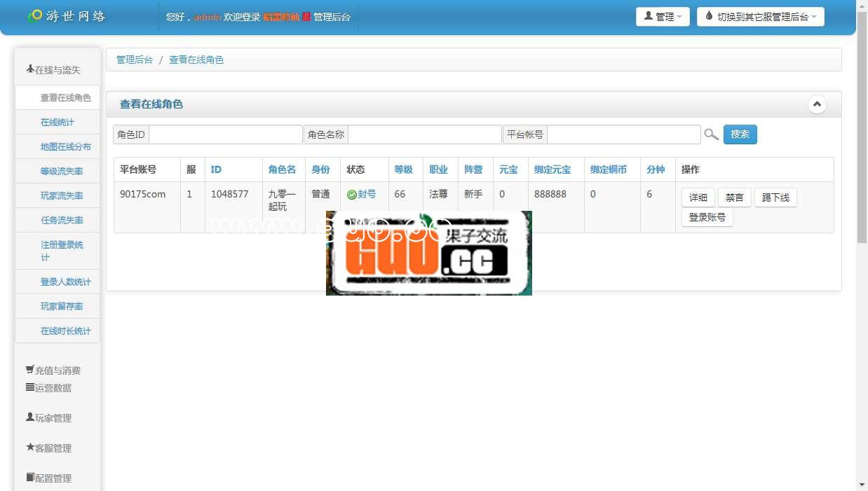Open the 切换到其它服管理后台 dropdown

[x=761, y=17]
